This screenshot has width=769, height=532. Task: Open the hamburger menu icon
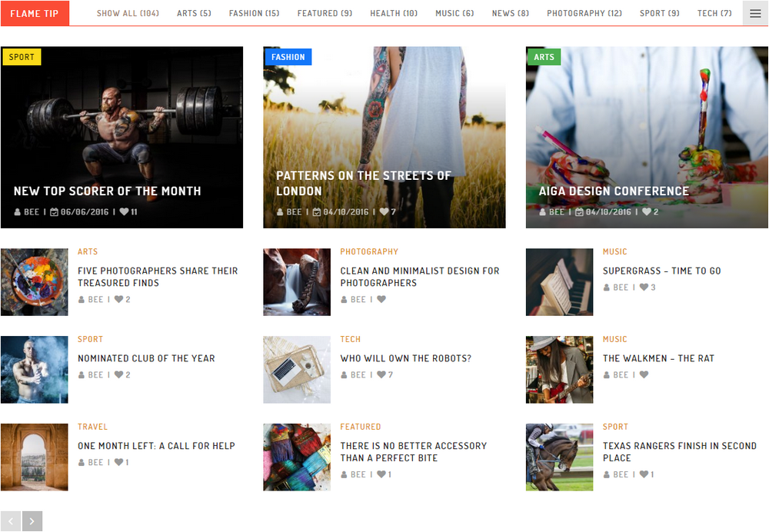click(x=755, y=13)
